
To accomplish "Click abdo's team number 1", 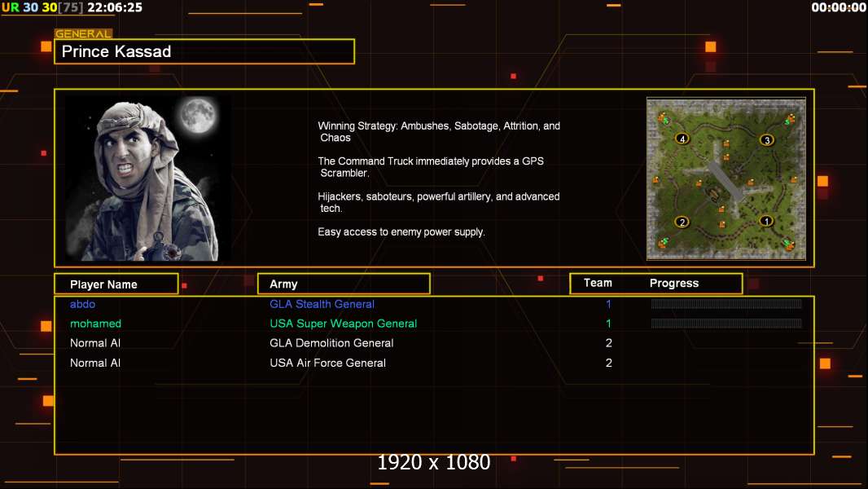I will click(608, 304).
